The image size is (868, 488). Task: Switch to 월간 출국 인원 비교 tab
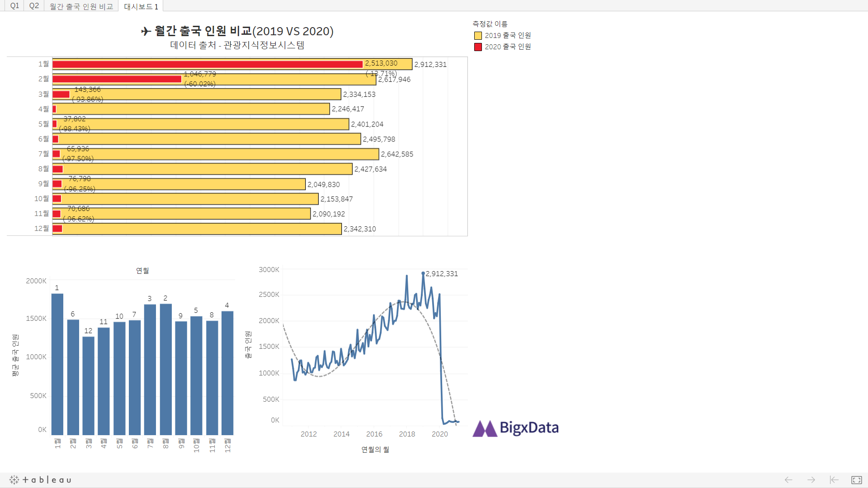pos(81,6)
